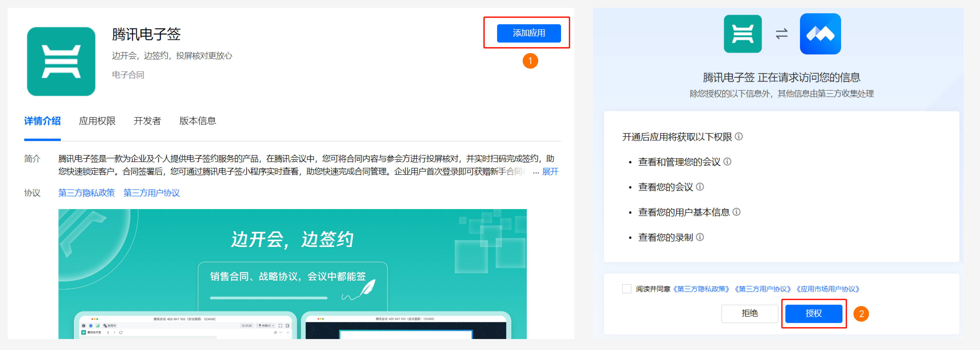Image resolution: width=980 pixels, height=350 pixels.
Task: Click the 拒绝 button
Action: [x=750, y=313]
